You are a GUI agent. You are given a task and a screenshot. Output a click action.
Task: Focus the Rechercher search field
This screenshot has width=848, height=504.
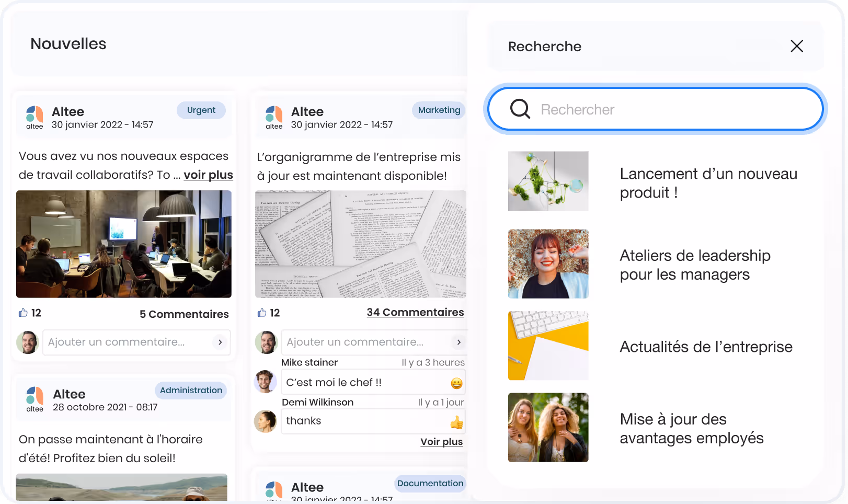coord(656,109)
